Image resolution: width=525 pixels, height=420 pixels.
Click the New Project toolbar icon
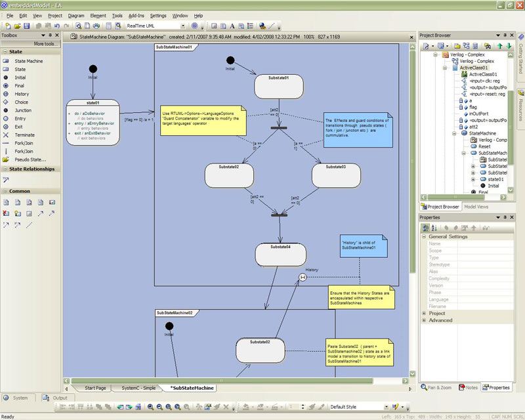tap(8, 26)
